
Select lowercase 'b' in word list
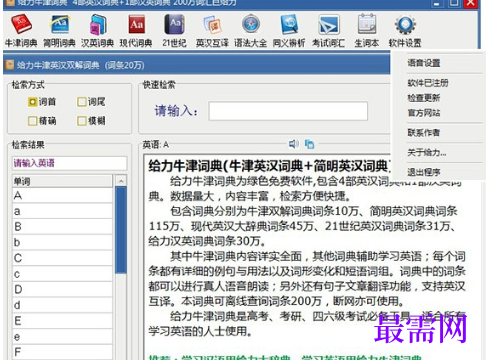pyautogui.click(x=62, y=242)
